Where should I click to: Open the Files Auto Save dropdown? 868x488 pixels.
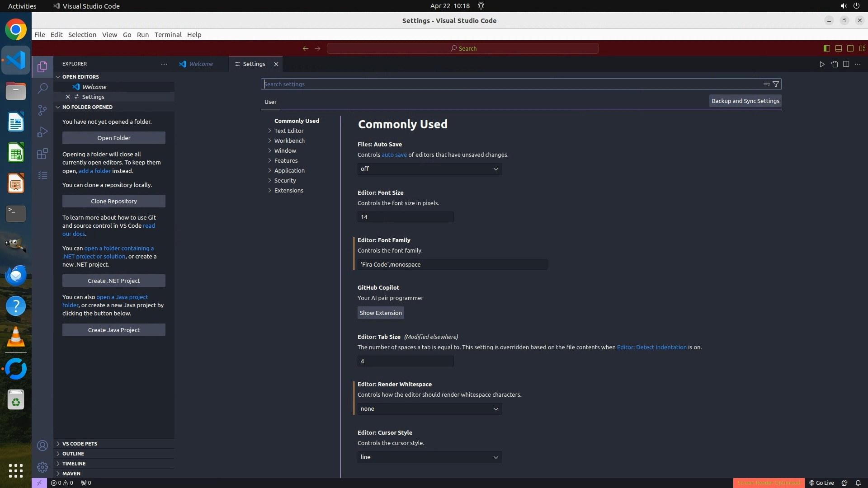[x=429, y=169]
